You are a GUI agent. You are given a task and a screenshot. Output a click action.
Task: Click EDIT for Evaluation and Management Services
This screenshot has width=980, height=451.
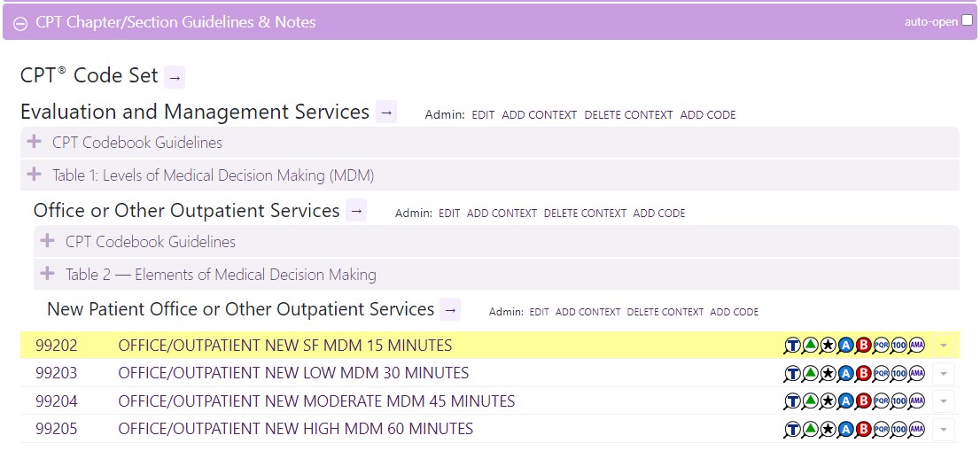[x=483, y=115]
